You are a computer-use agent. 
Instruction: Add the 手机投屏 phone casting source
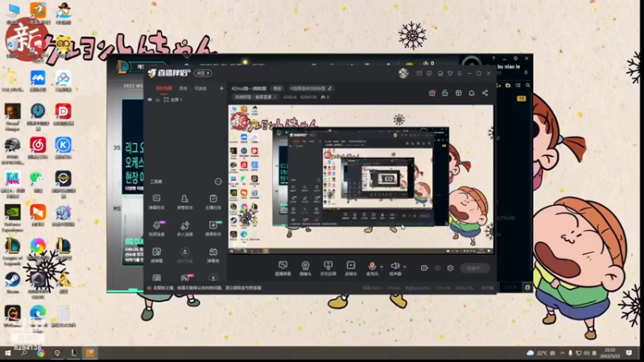(328, 269)
